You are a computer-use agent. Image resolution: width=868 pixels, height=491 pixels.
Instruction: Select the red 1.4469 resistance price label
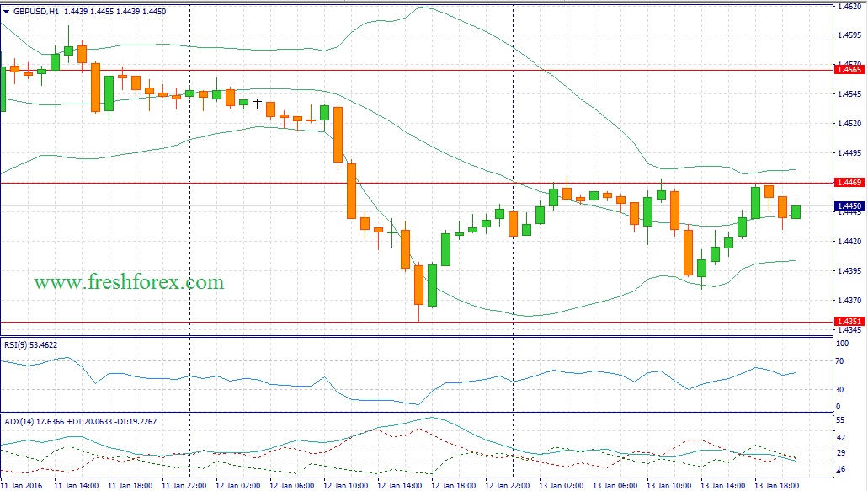coord(847,182)
